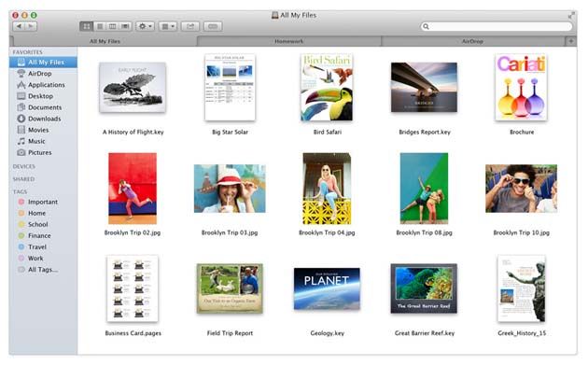
Task: Open AirDrop from the sidebar
Action: pos(43,74)
